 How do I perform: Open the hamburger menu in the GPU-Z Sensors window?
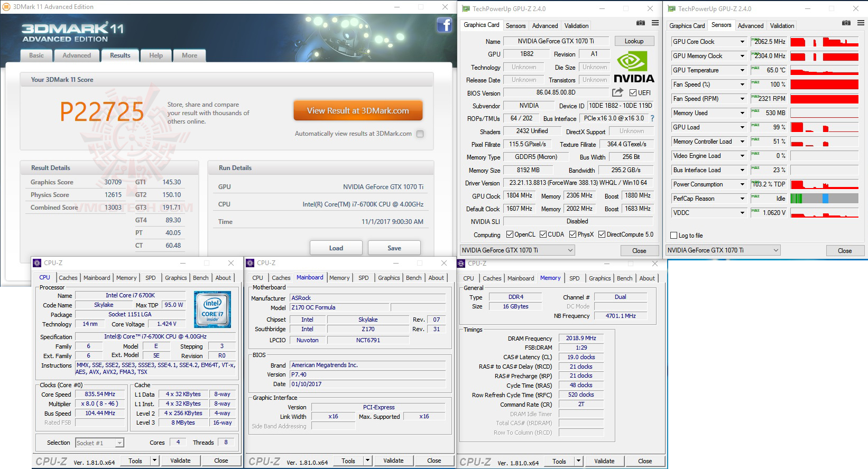coord(861,23)
